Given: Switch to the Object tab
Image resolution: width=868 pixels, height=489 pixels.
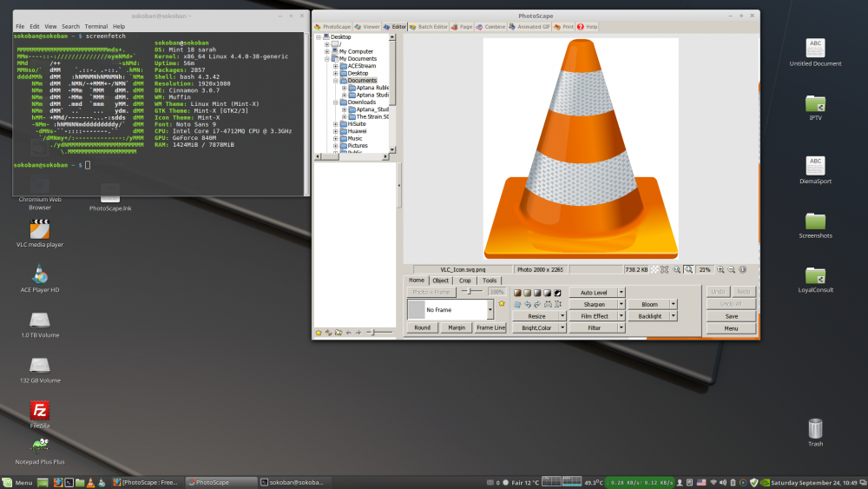Looking at the screenshot, I should point(441,281).
